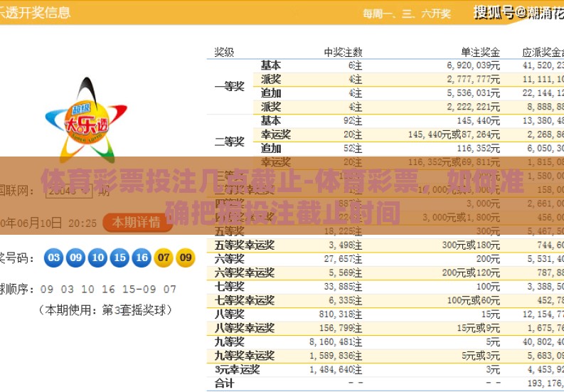Image resolution: width=564 pixels, height=392 pixels.
Task: Click the 2,777,777元 prize amount
Action: 474,79
